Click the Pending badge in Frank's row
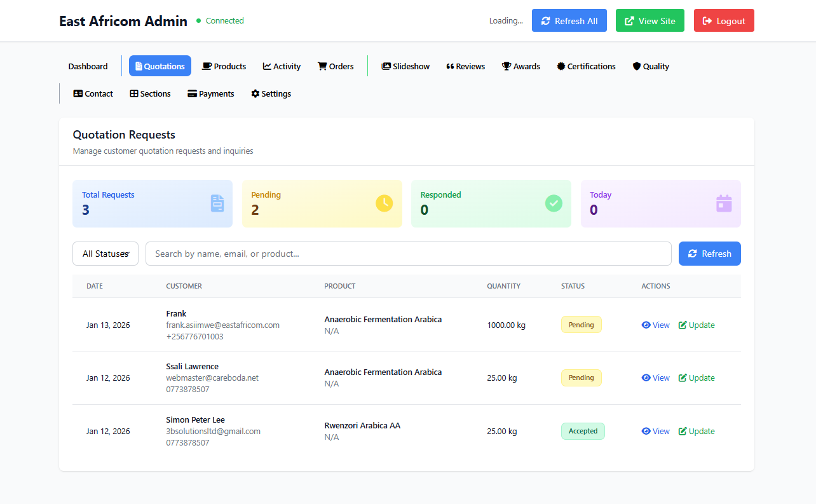The image size is (816, 504). pyautogui.click(x=581, y=325)
